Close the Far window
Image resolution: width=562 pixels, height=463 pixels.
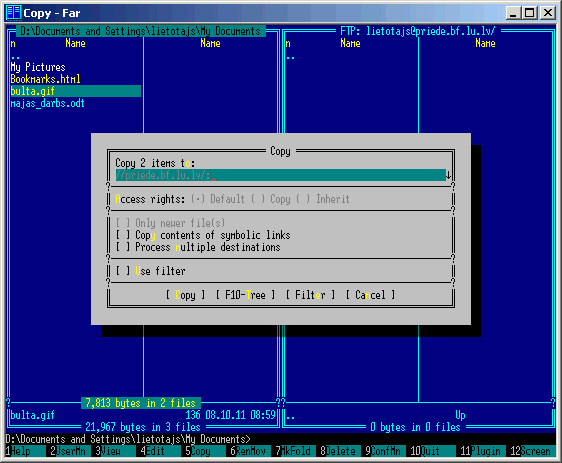coord(548,13)
